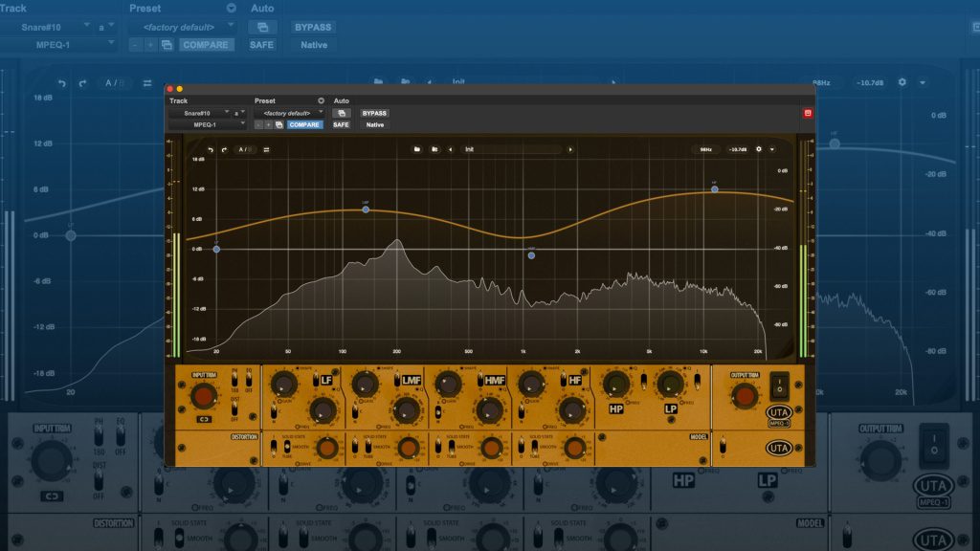Click COMPARE in the background window
980x551 pixels.
tap(206, 45)
